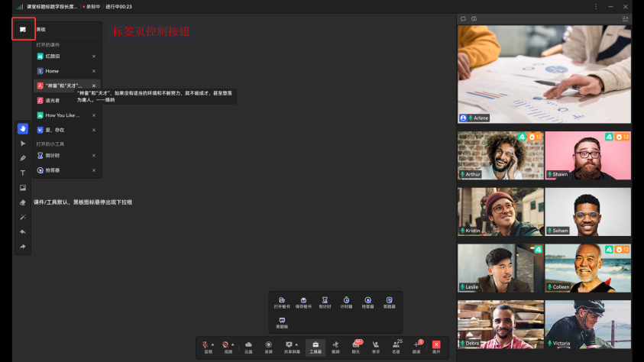Click the red 离开 leave button
Image resolution: width=644 pixels, height=362 pixels.
[x=436, y=347]
